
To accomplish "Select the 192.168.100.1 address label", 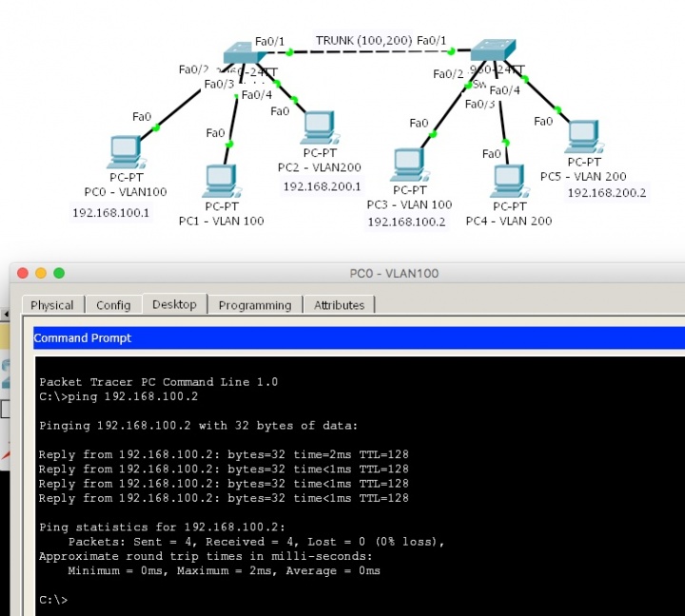I will click(111, 212).
